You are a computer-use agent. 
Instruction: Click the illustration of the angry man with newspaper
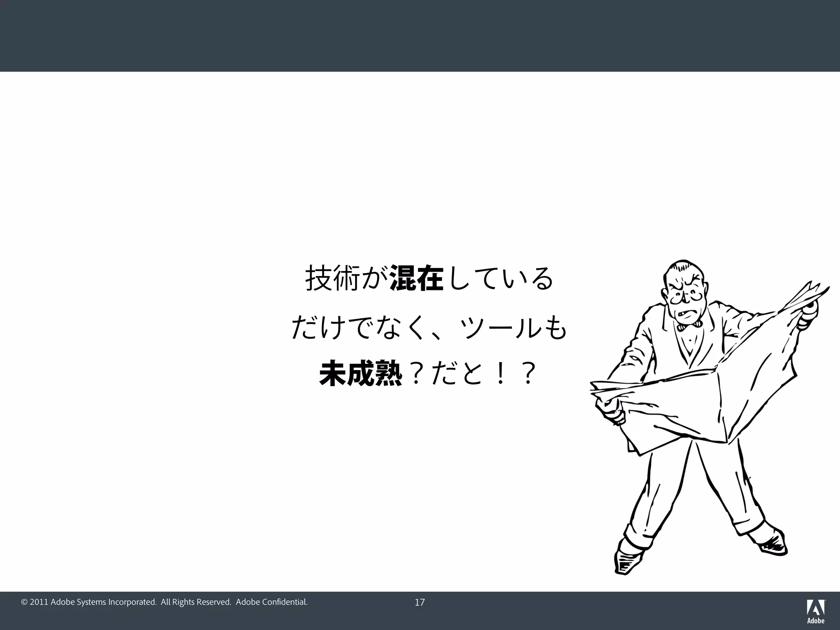click(x=709, y=416)
